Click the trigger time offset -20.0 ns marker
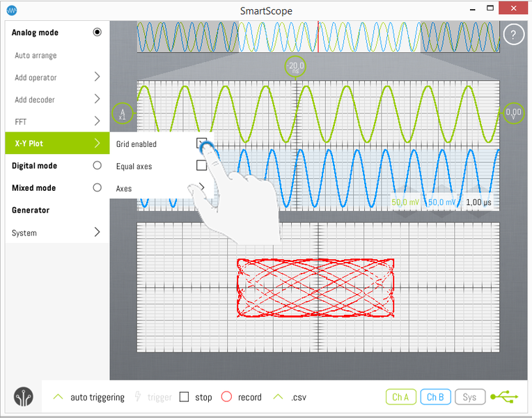Image resolution: width=532 pixels, height=418 pixels. point(296,68)
